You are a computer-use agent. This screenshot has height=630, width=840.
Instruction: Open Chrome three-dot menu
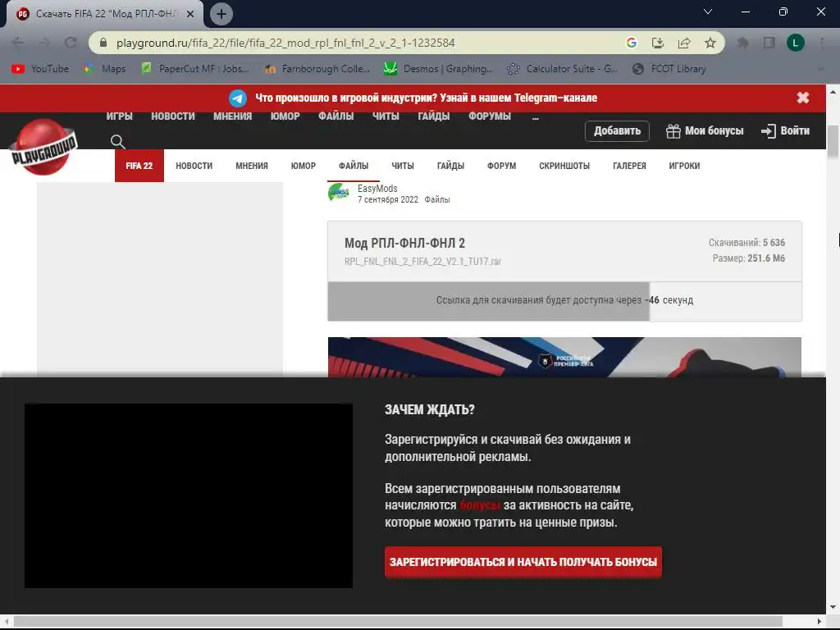click(822, 43)
